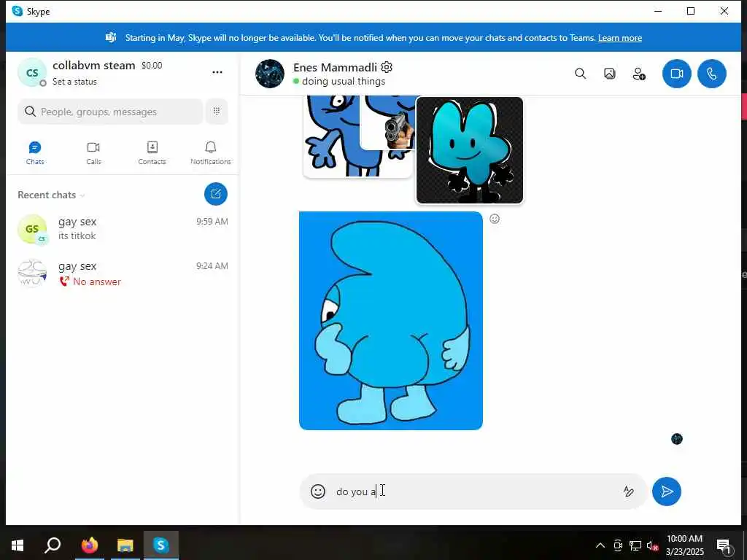
Task: Click the $0.00 Skype credit balance
Action: (x=152, y=65)
